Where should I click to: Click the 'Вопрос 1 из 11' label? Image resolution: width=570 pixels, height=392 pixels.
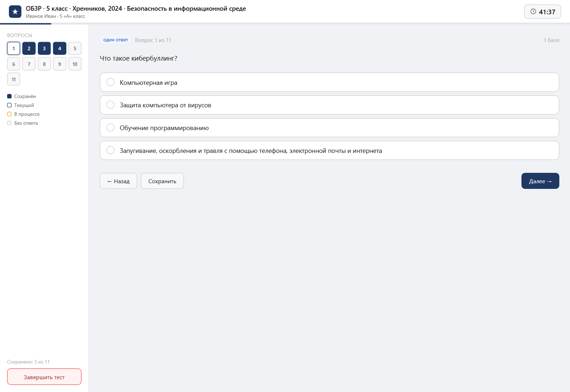[153, 40]
